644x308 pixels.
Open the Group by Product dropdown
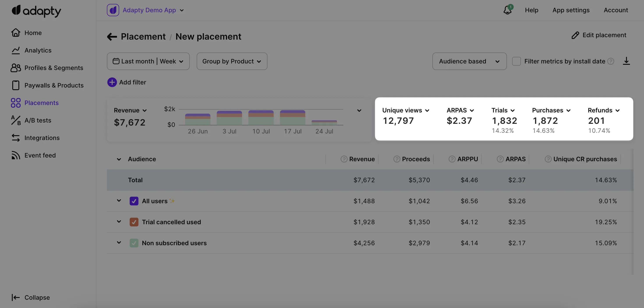point(232,61)
